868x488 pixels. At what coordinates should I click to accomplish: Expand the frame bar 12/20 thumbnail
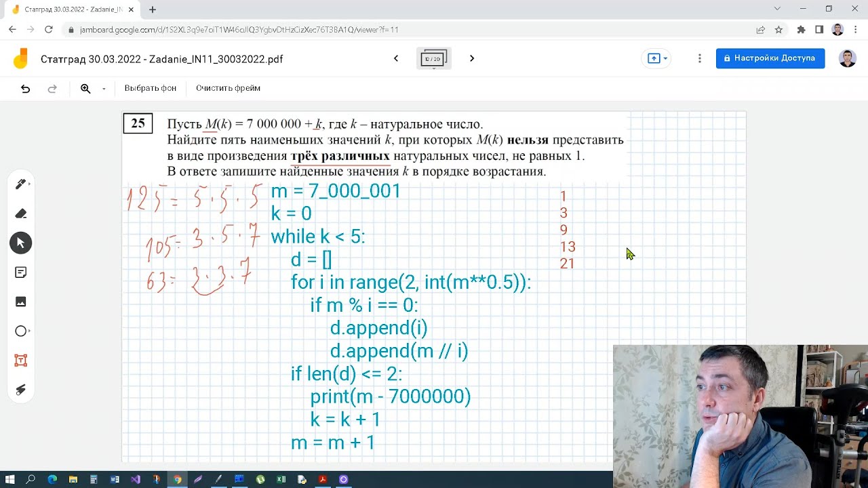tap(433, 59)
